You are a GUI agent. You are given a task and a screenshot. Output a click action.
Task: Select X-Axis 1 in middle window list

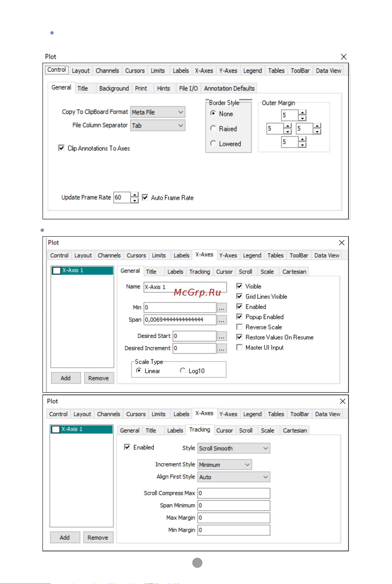pos(82,271)
